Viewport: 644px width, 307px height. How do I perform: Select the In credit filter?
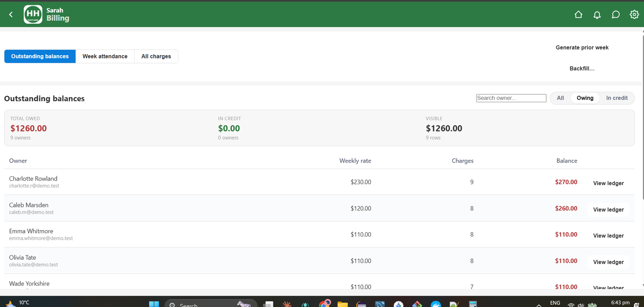click(x=617, y=98)
